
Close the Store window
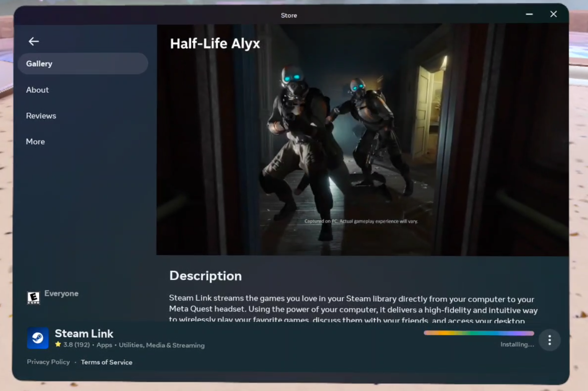click(x=553, y=14)
